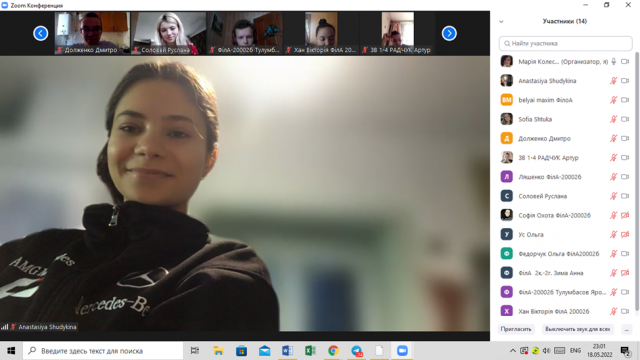Image resolution: width=640 pixels, height=360 pixels.
Task: Switch to Zoom taskbar icon
Action: [402, 351]
